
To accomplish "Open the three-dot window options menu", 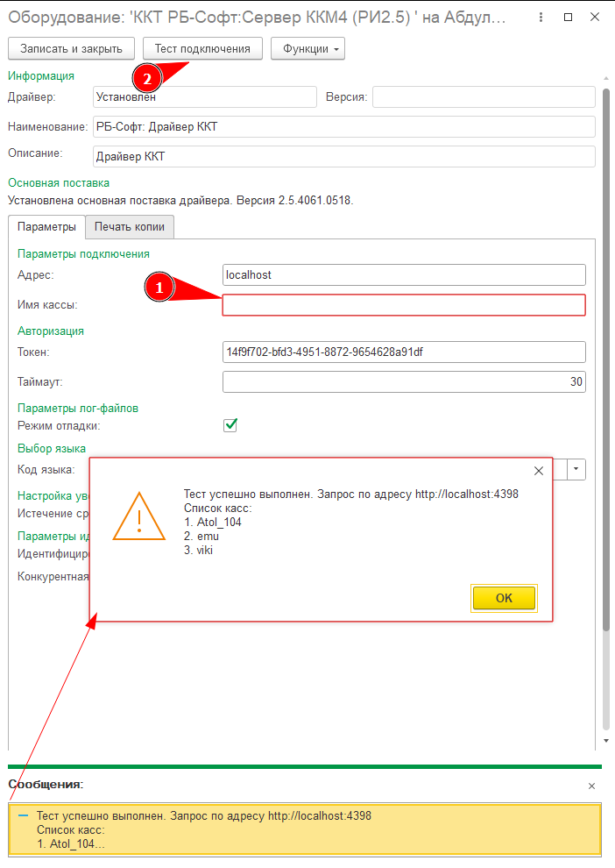I will [x=541, y=18].
